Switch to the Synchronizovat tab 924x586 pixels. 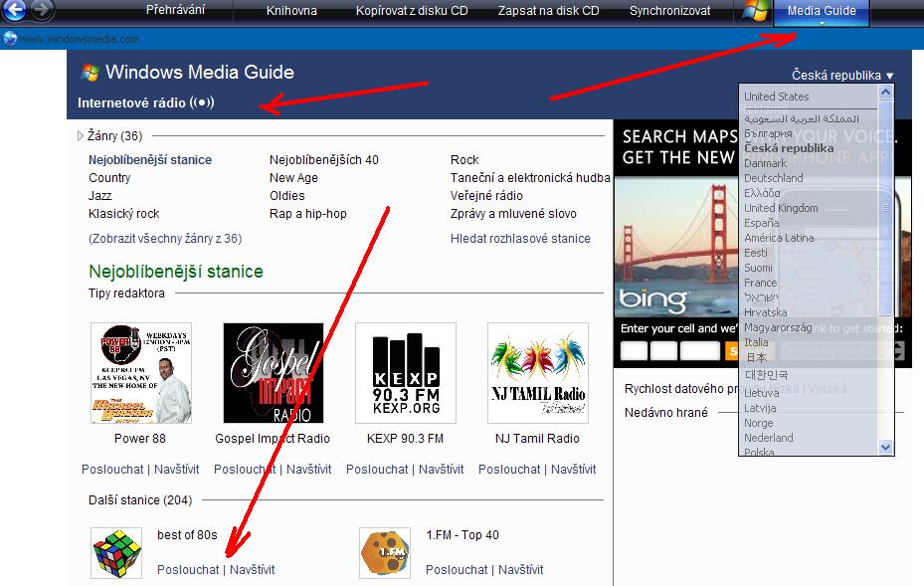click(x=670, y=11)
